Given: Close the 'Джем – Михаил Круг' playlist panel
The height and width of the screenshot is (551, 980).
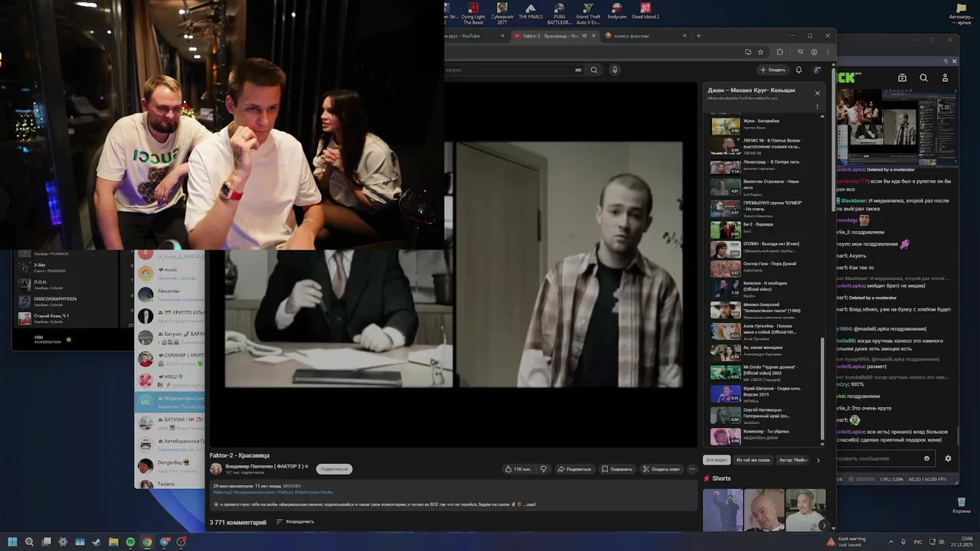Looking at the screenshot, I should [x=817, y=93].
